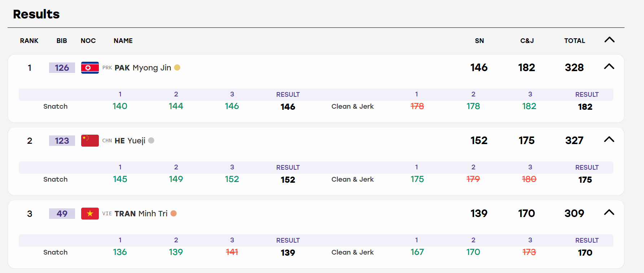Collapse PAK Myong Jin's attempt details
This screenshot has width=644, height=273.
[x=609, y=66]
